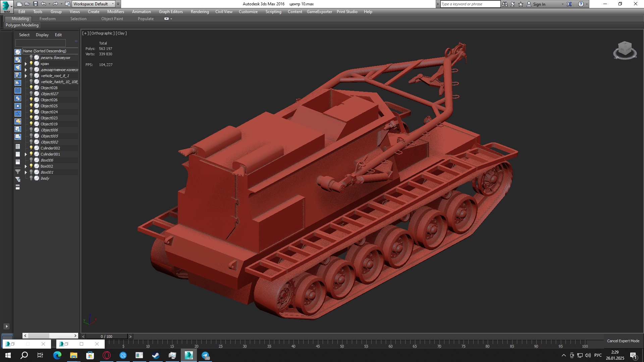Open the Rendering menu
Screen dimensions: 644x362
pyautogui.click(x=200, y=12)
